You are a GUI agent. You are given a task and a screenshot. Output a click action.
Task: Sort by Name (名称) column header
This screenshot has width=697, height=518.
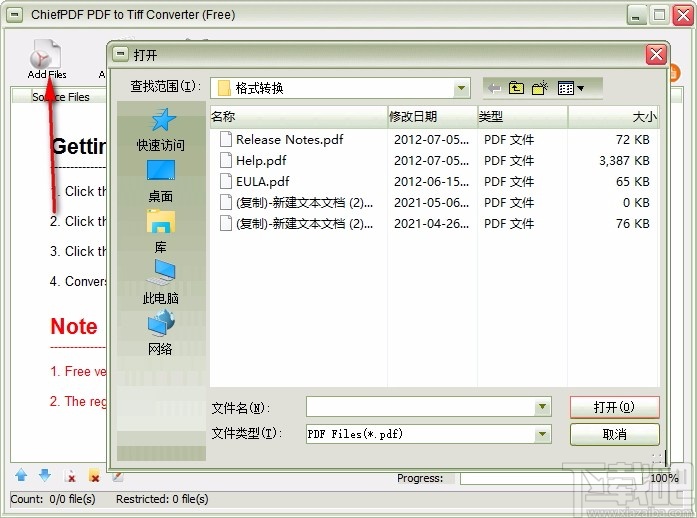[x=298, y=116]
